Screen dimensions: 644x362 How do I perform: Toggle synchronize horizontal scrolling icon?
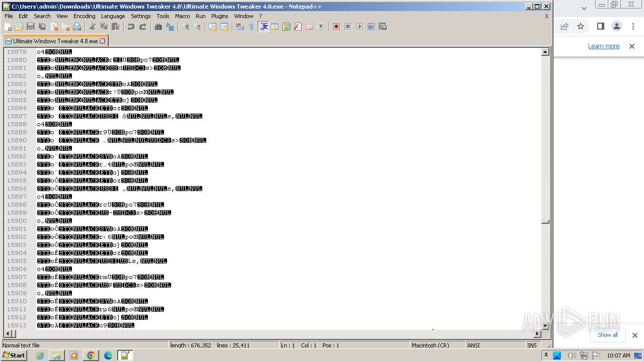click(224, 27)
